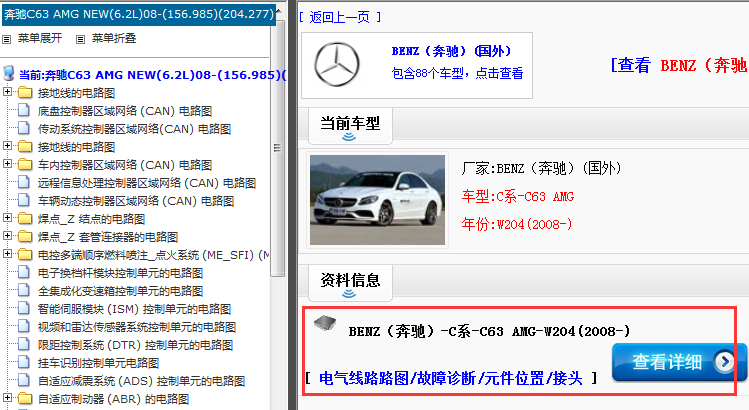Click the document icon of 传动系统控制器区域网络(CAN) 电路图
The image size is (749, 410).
[x=24, y=128]
